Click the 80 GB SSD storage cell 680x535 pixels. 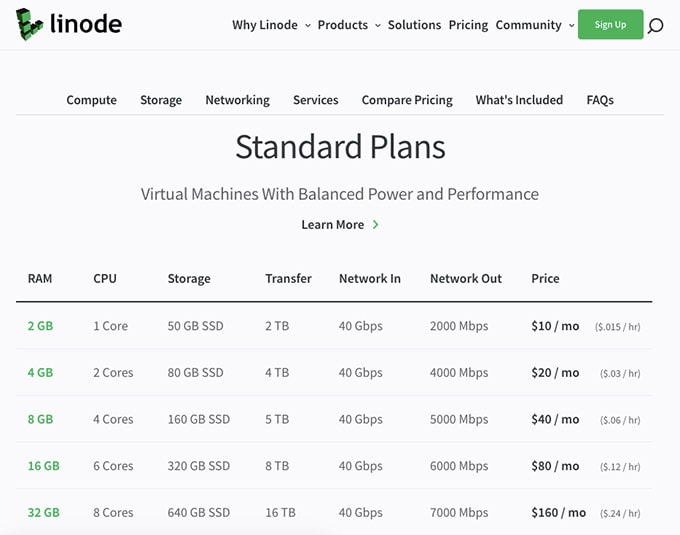coord(196,373)
